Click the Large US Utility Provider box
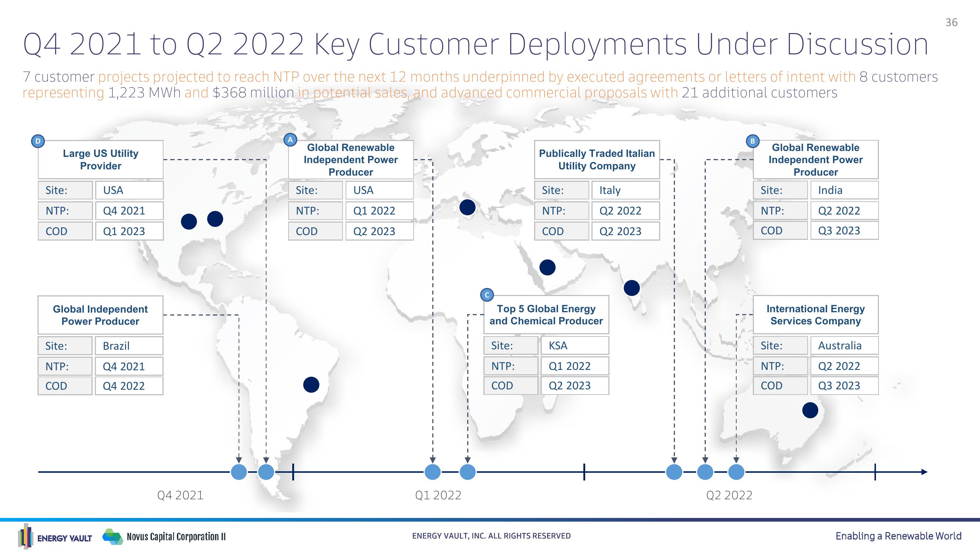The height and width of the screenshot is (551, 980). point(100,159)
